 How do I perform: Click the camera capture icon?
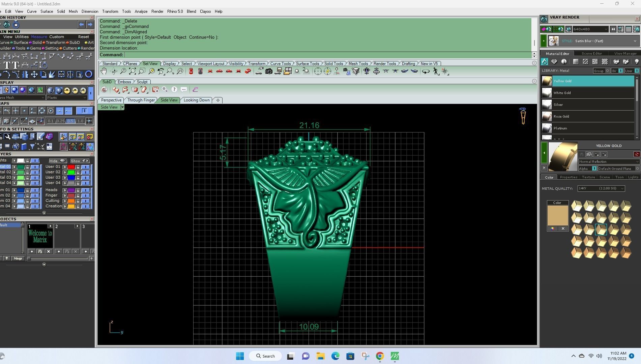tap(269, 71)
